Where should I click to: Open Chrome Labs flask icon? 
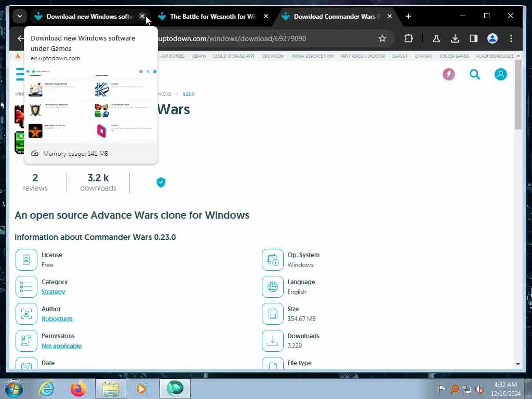coord(436,38)
